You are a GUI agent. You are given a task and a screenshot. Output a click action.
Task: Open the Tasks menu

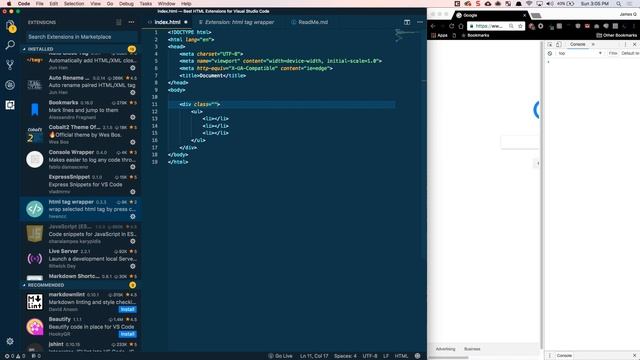click(146, 4)
